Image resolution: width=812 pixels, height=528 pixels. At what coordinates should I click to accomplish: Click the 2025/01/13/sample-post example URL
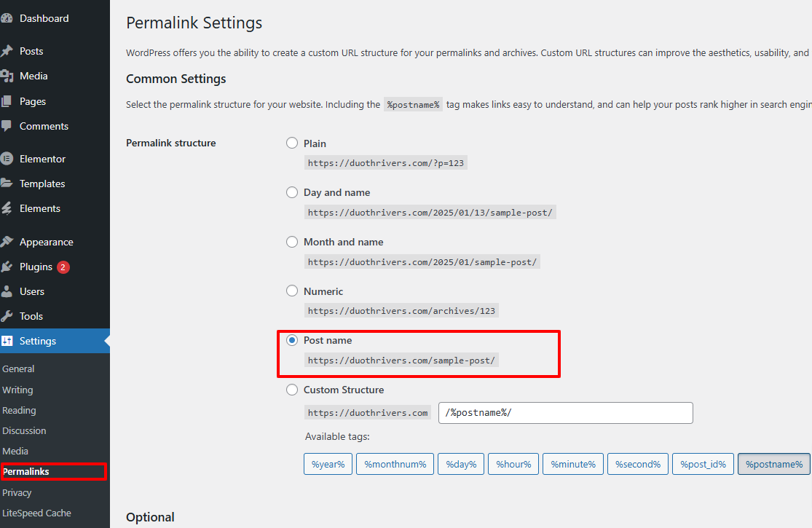pos(430,212)
